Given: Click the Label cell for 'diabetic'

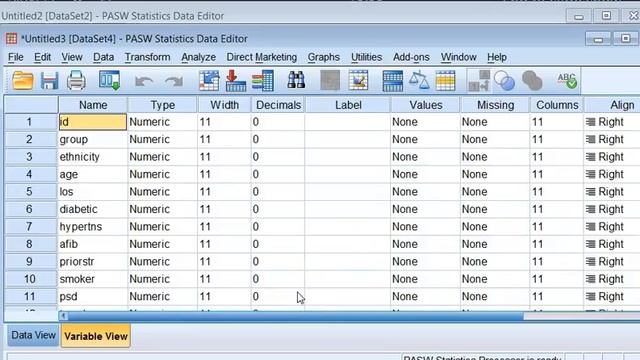Looking at the screenshot, I should coord(348,209).
